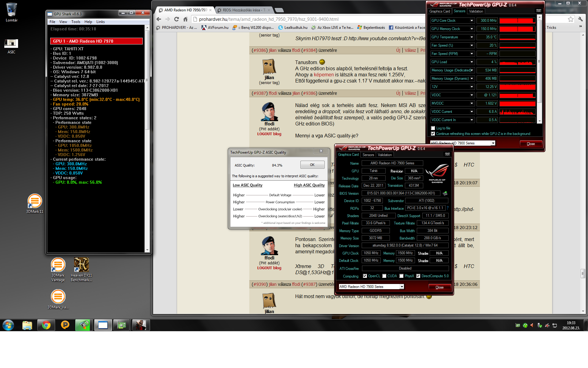588x368 pixels.
Task: Toggle the CUDA checkbox
Action: pyautogui.click(x=384, y=276)
